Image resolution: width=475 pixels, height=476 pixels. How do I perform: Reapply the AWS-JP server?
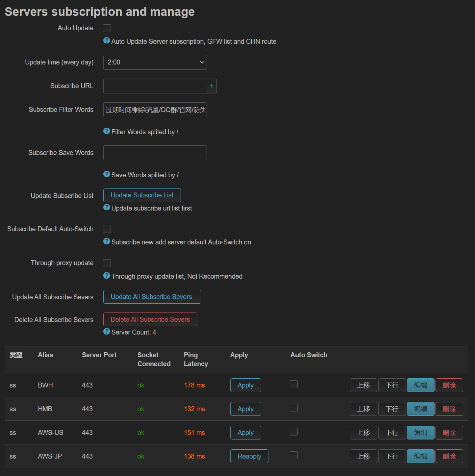point(249,456)
